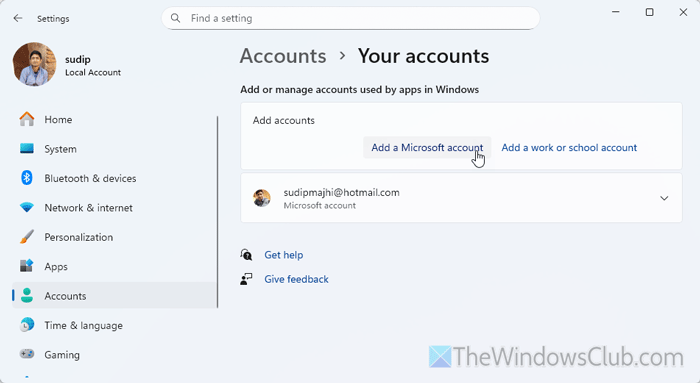Navigate to Accounts breadcrumb

click(283, 56)
